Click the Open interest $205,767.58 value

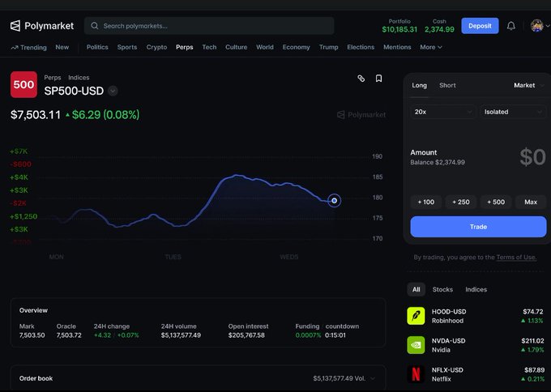click(x=246, y=335)
